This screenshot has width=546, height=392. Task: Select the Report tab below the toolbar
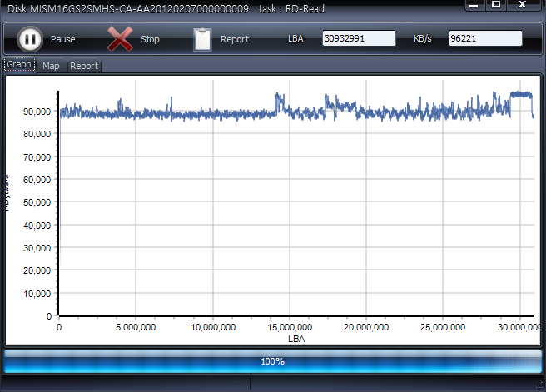[83, 66]
